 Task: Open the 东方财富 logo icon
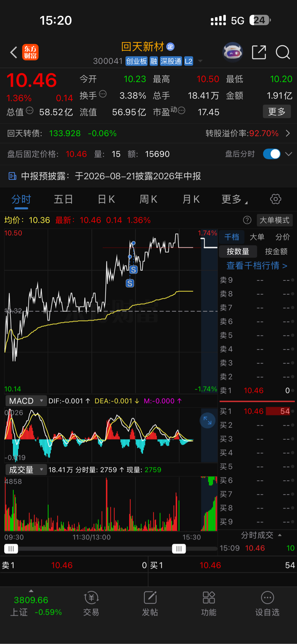(x=30, y=52)
